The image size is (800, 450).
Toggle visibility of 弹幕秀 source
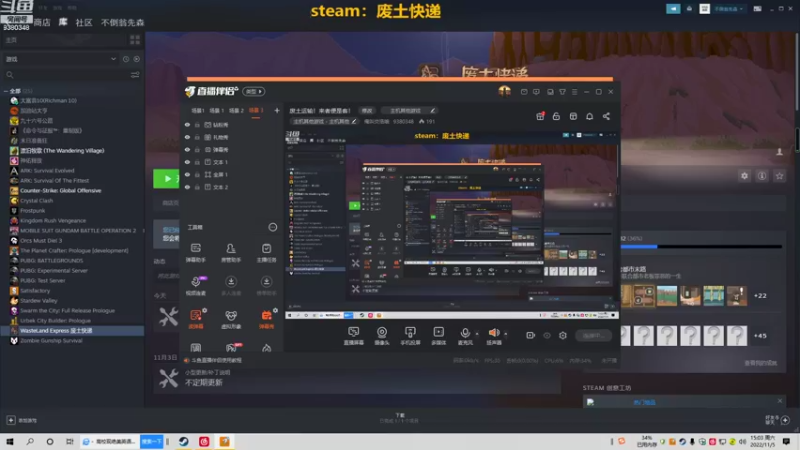[x=187, y=150]
